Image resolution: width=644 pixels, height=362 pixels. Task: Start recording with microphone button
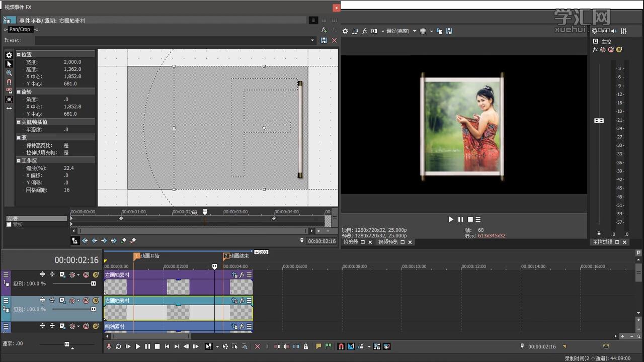click(x=109, y=346)
